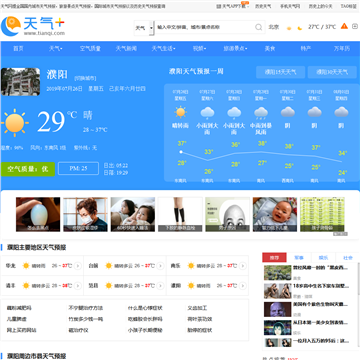Switch to the 推荐 news tab
Screen dimensions: 360x360
coord(274,258)
